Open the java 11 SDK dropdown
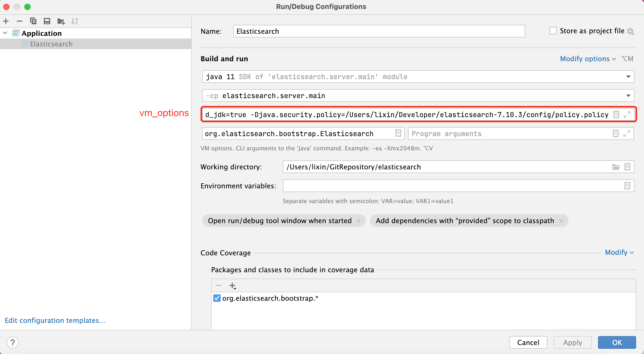 click(x=628, y=77)
